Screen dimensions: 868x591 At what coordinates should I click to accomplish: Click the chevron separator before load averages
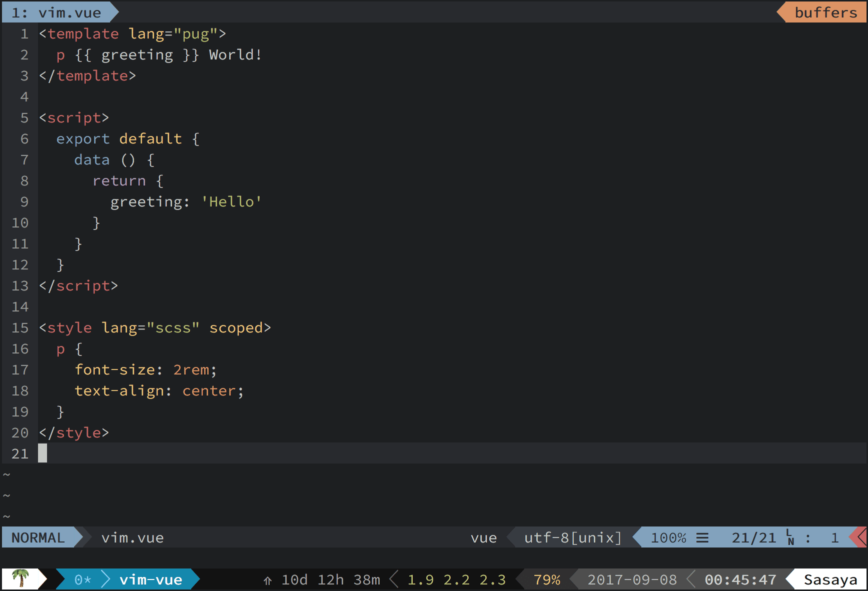[x=394, y=579]
